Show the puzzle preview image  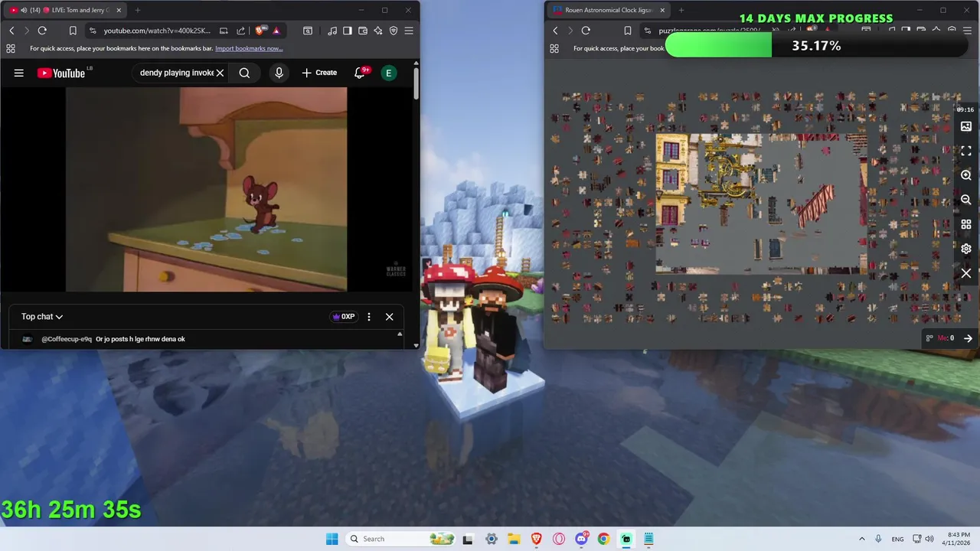[966, 126]
